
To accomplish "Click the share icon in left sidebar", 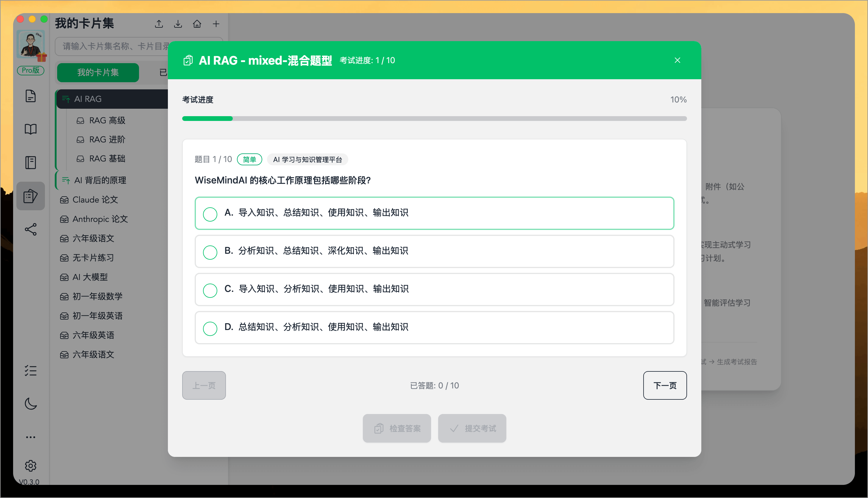I will coord(30,230).
